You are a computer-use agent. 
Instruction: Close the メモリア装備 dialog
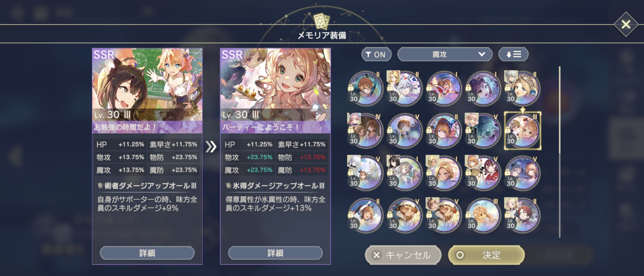click(x=626, y=25)
